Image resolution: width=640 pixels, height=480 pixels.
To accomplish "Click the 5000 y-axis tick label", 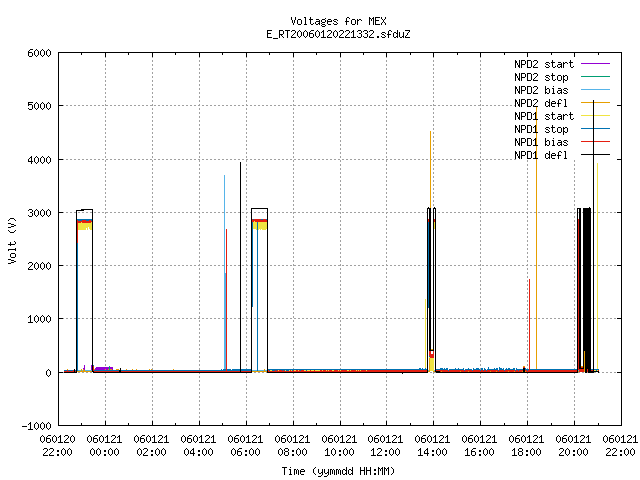I will pos(40,107).
